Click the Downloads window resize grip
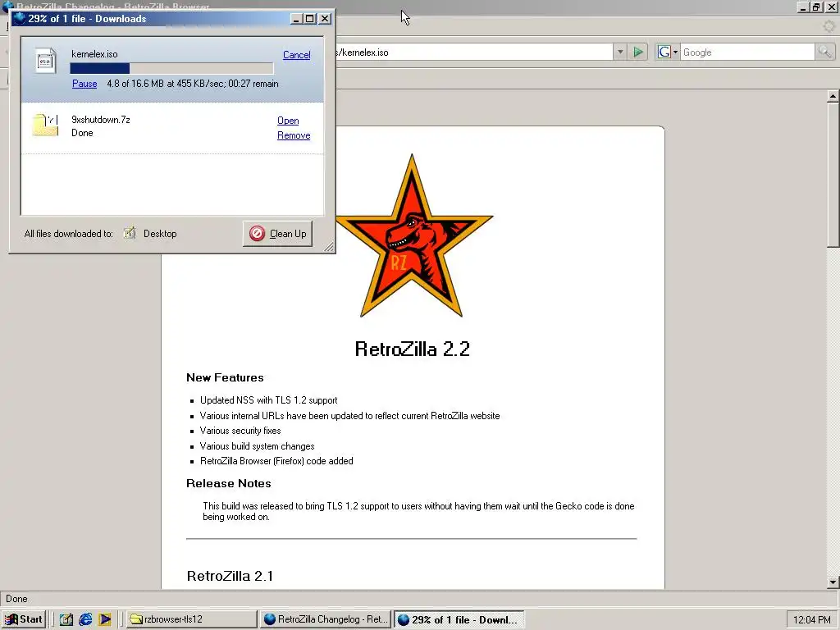 coord(329,246)
